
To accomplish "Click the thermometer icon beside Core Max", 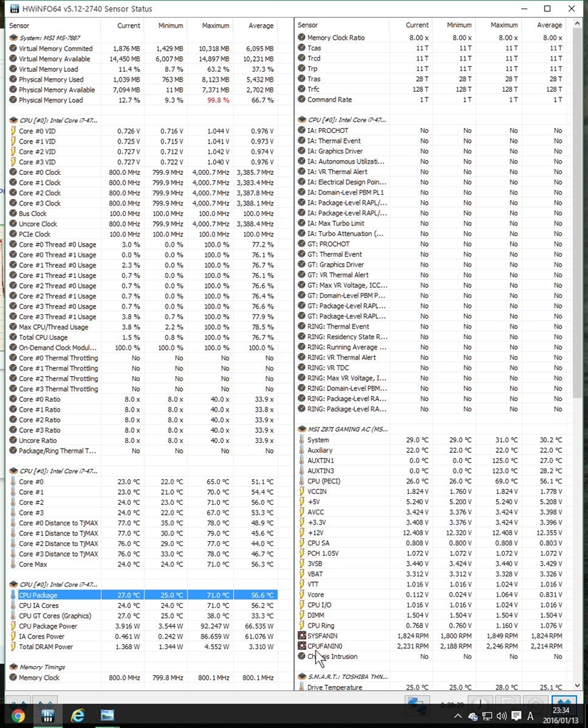I will click(x=14, y=564).
